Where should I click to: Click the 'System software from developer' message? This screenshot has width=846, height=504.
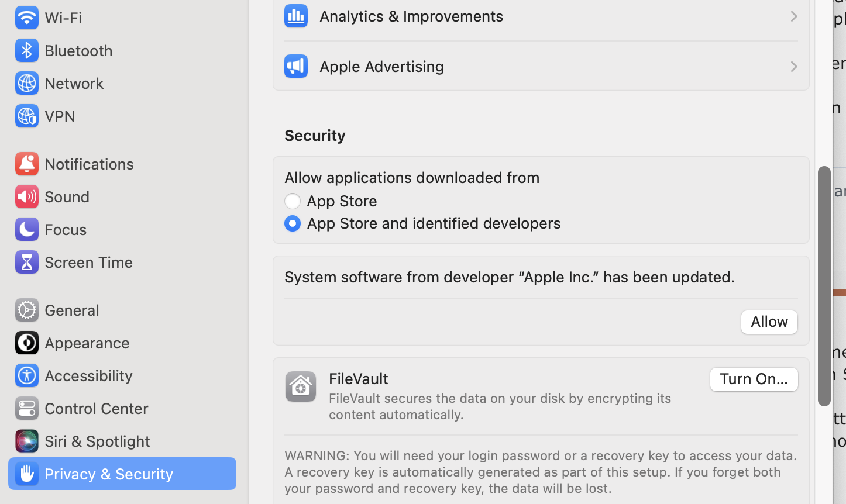[510, 277]
